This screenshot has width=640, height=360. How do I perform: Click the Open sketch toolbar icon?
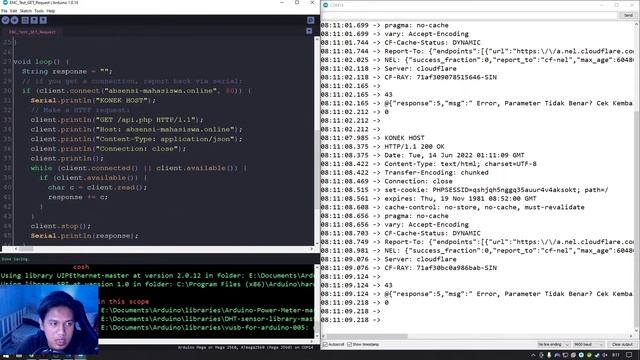coord(34,20)
